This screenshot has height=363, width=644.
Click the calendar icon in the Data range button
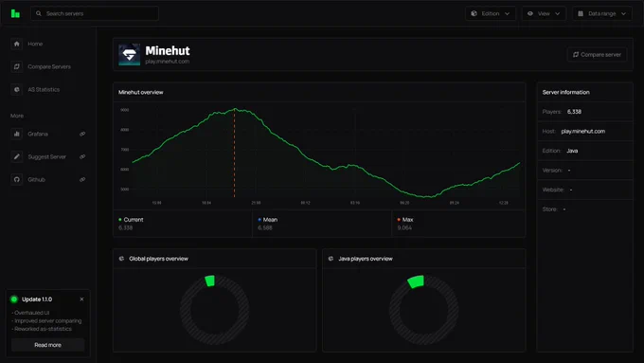pyautogui.click(x=581, y=13)
